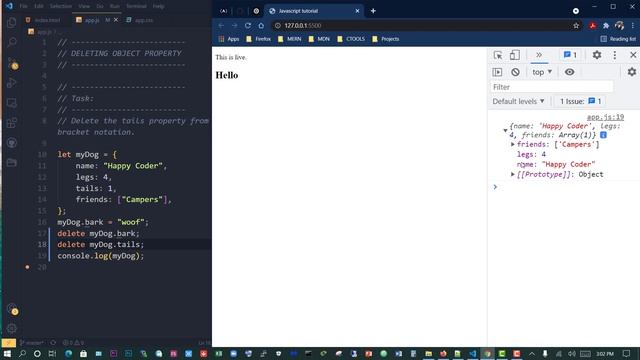The width and height of the screenshot is (640, 360).
Task: Open the top JavaScript context dropdown
Action: click(542, 72)
